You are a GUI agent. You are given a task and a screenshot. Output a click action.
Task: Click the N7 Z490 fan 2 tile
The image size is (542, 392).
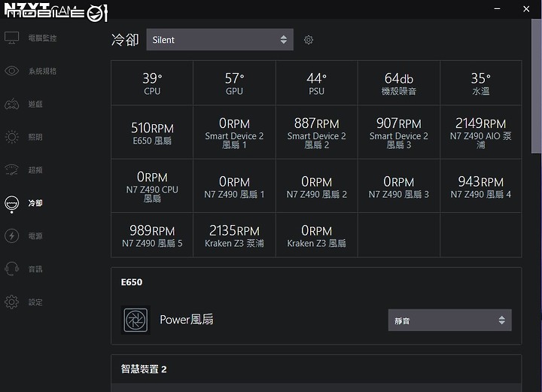click(317, 186)
